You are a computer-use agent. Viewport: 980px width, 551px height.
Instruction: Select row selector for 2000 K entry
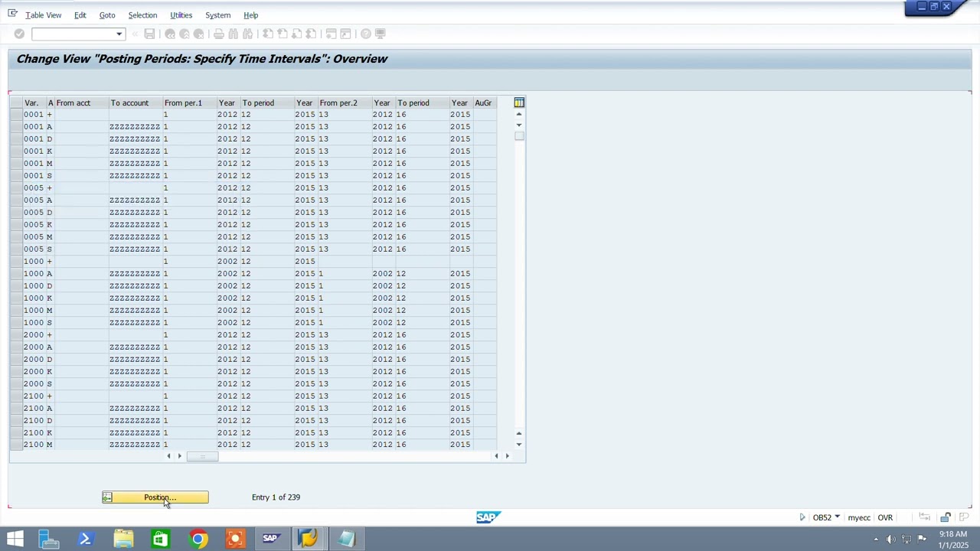point(16,372)
